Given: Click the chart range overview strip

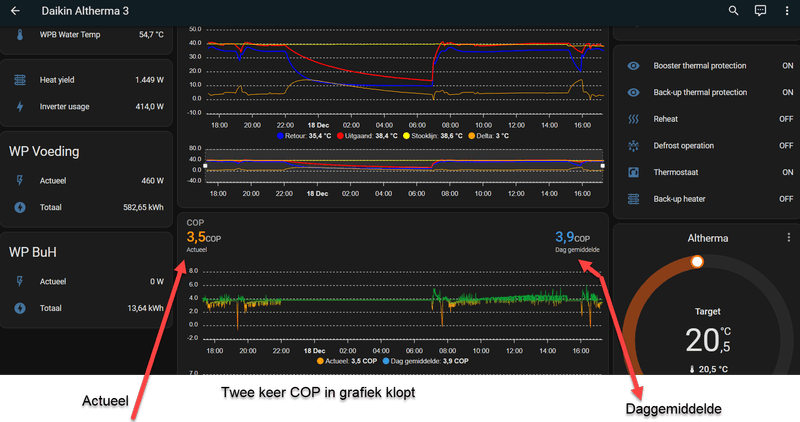Looking at the screenshot, I should click(x=404, y=166).
